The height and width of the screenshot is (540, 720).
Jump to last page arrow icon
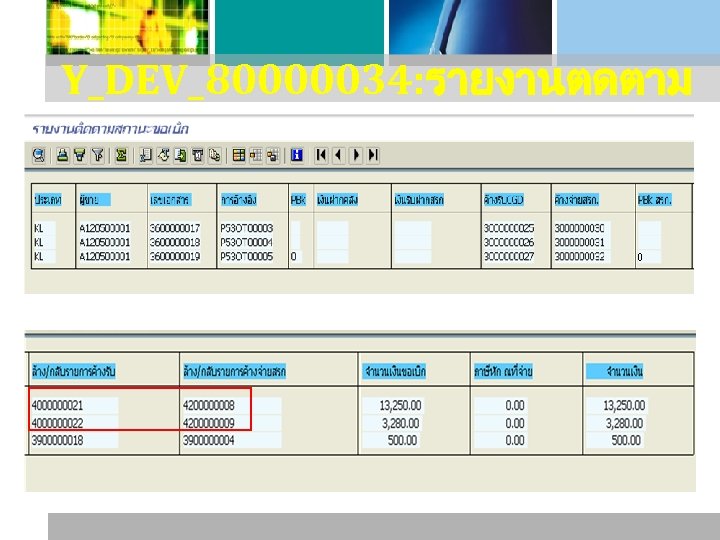[x=373, y=155]
